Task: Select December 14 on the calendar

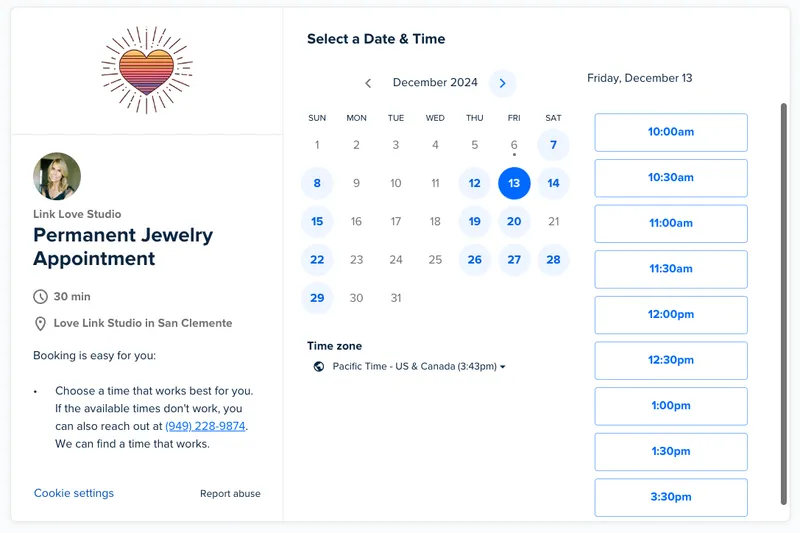Action: 553,183
